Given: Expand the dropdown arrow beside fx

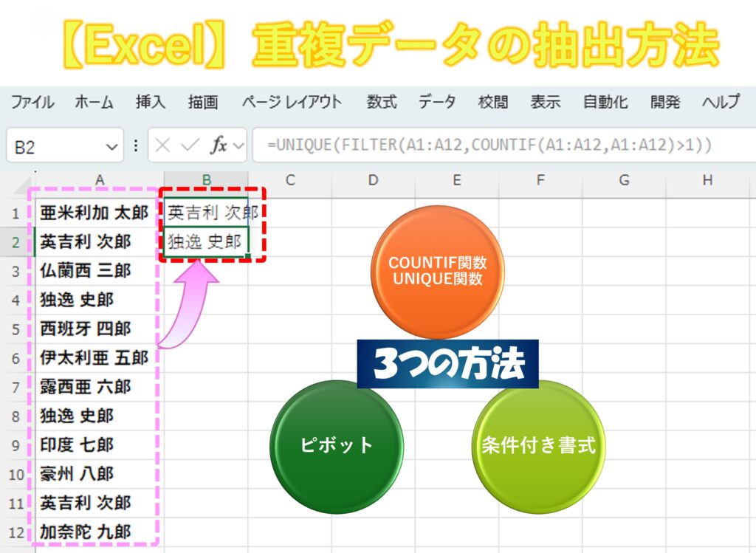Looking at the screenshot, I should 238,145.
